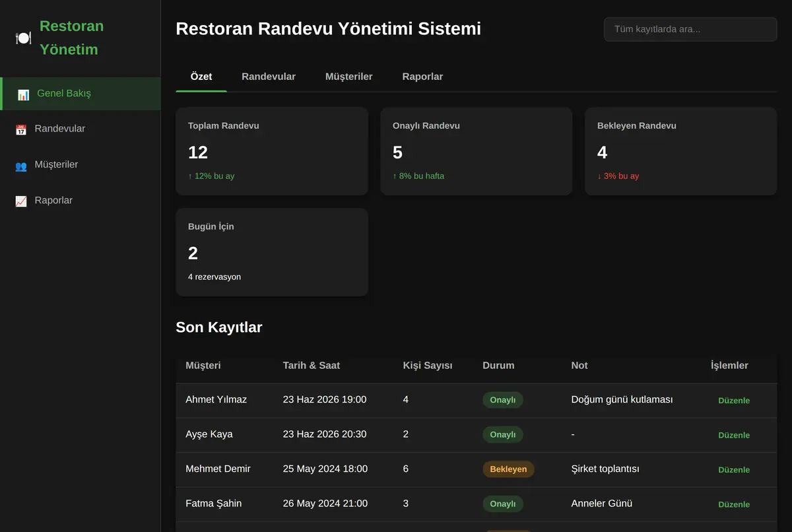Click the '↑ 8% bu hafta' trend text
Viewport: 792px width, 532px height.
tap(418, 176)
